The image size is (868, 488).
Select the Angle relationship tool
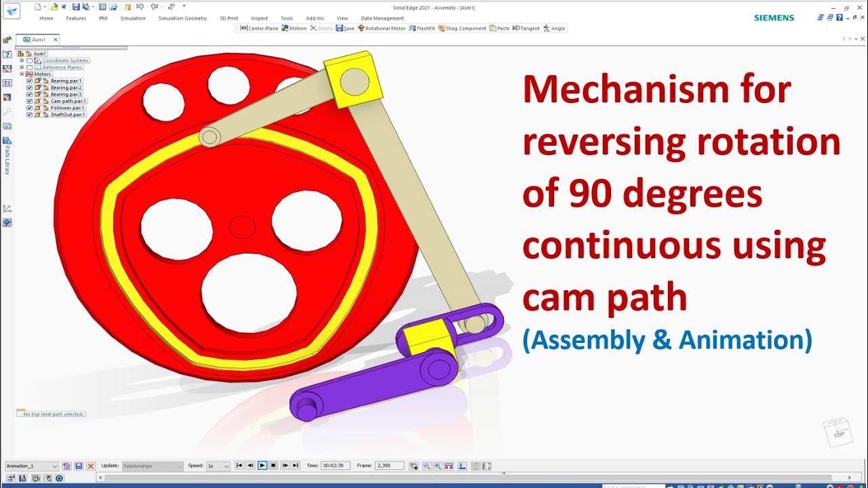click(x=554, y=28)
